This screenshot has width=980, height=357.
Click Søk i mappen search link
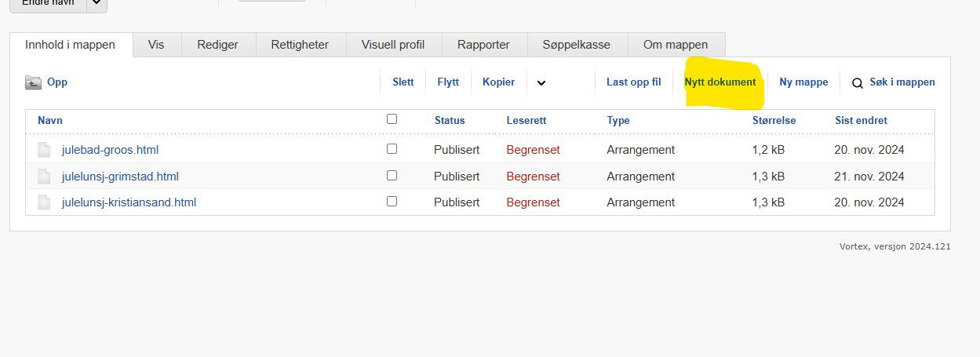[x=902, y=82]
